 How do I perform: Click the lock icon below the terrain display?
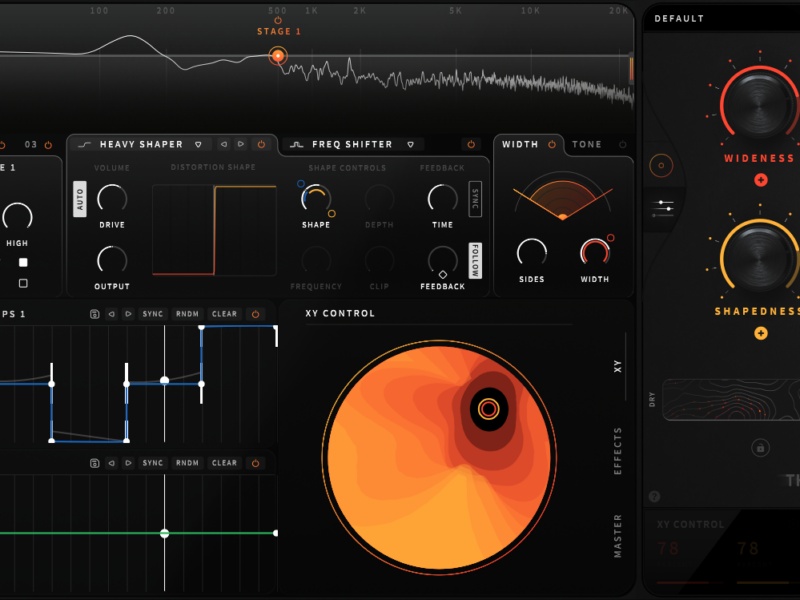[x=760, y=448]
